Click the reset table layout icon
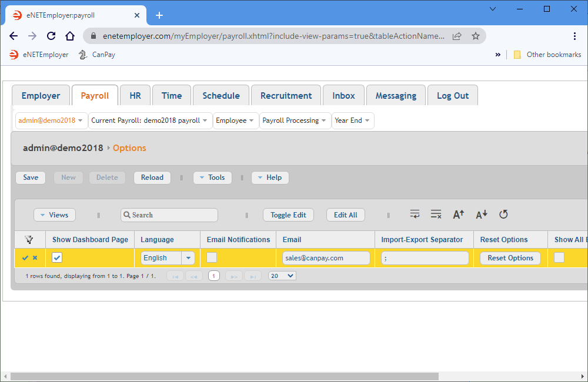 (503, 215)
